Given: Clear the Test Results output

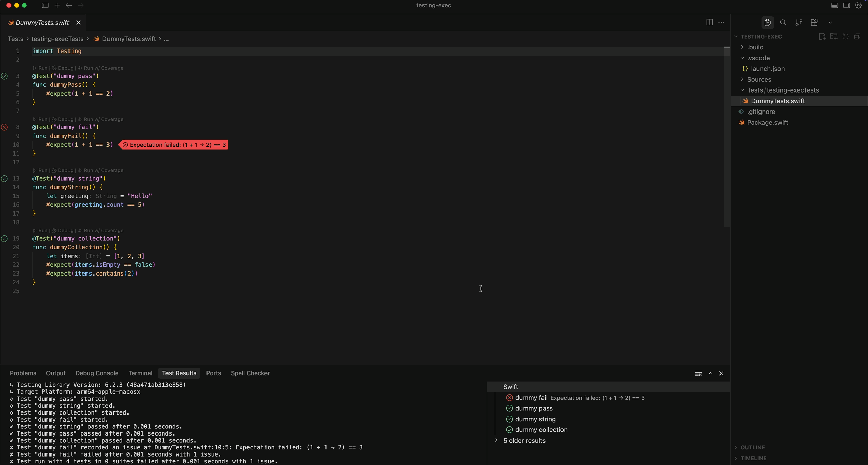Looking at the screenshot, I should pos(698,373).
